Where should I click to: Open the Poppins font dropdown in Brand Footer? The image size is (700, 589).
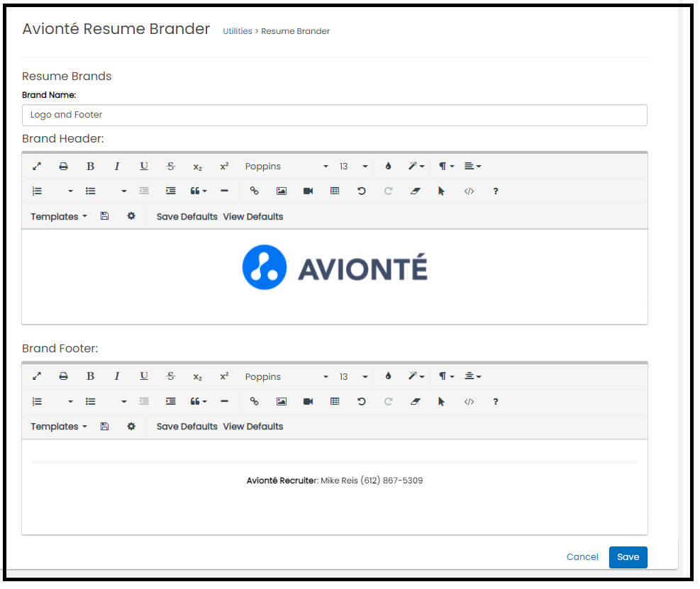287,376
